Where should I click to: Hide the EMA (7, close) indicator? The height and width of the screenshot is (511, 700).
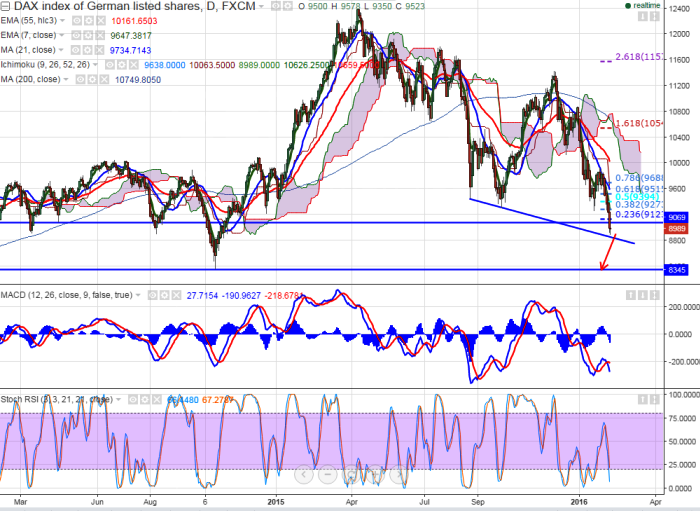(77, 35)
